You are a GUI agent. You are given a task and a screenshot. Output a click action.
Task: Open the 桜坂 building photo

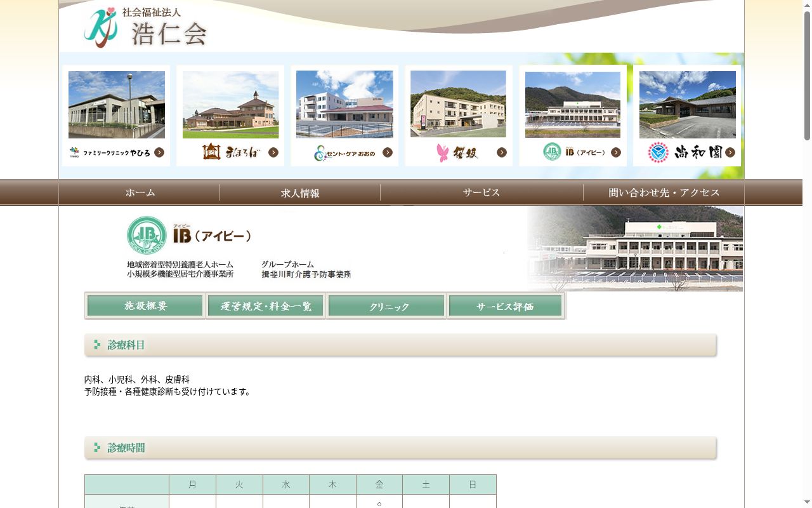click(459, 104)
